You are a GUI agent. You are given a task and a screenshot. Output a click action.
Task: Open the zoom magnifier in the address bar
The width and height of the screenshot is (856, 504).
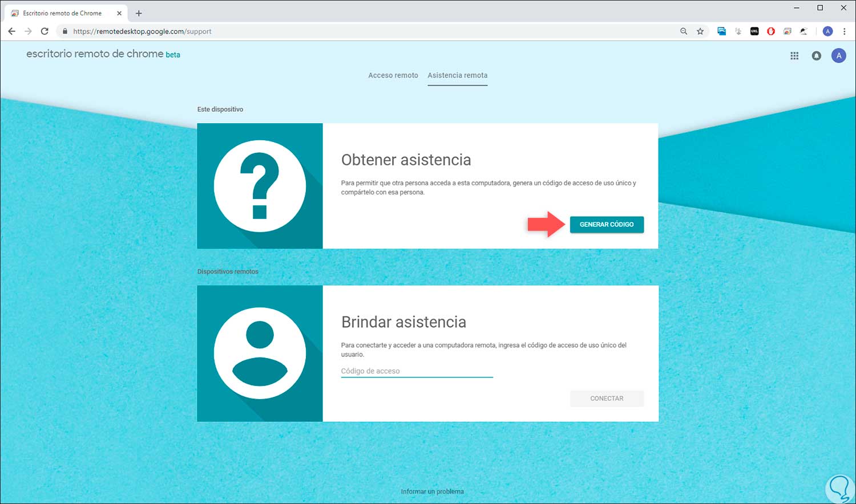[x=684, y=31]
